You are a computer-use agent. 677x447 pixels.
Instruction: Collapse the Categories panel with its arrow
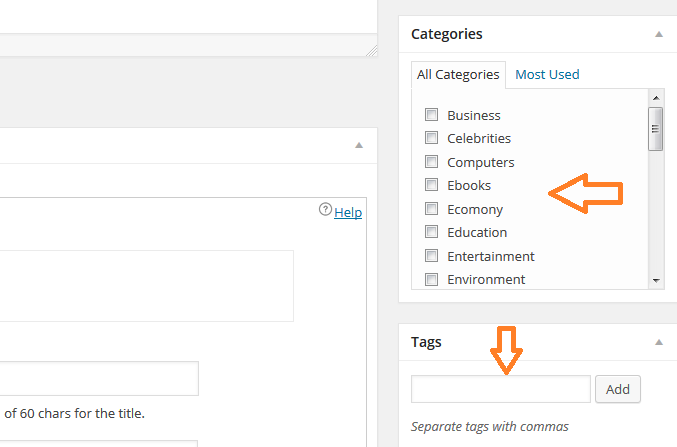[658, 34]
